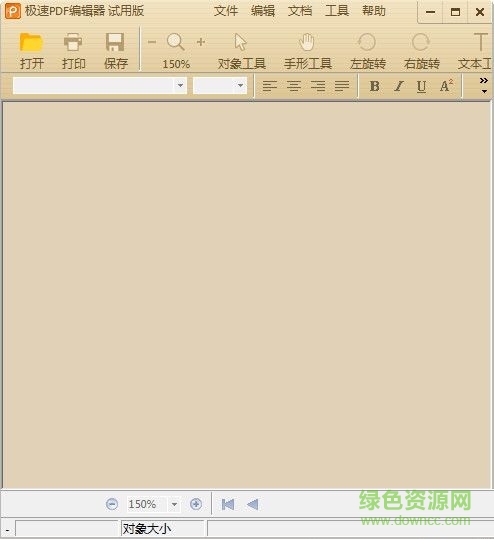Image resolution: width=494 pixels, height=539 pixels.
Task: Open the 帮助 menu
Action: [374, 11]
